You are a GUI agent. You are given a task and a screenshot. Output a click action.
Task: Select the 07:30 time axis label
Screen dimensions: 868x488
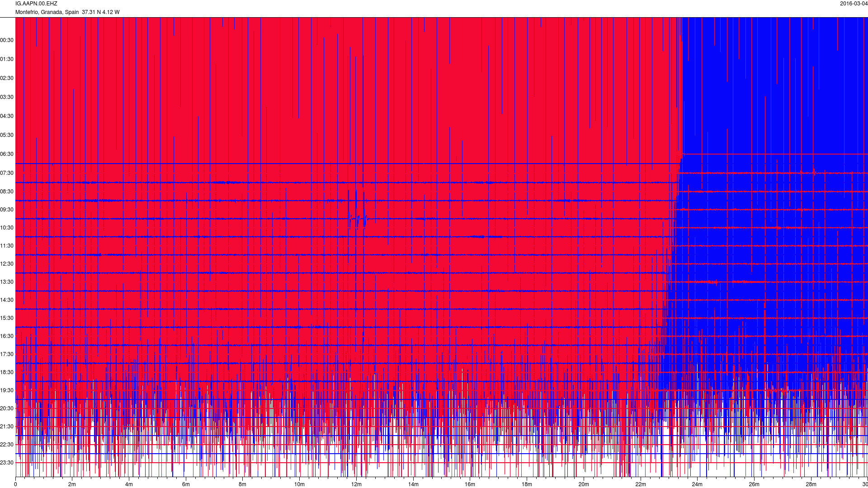click(x=7, y=173)
